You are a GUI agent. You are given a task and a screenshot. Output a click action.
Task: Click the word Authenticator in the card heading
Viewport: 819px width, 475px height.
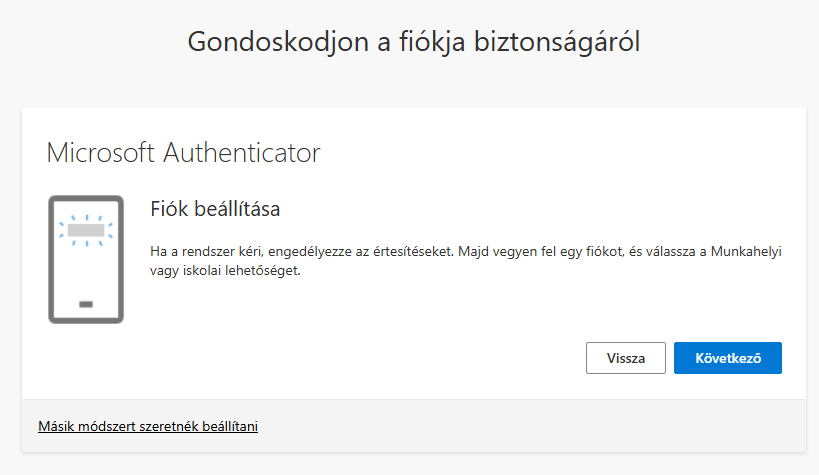pos(242,153)
